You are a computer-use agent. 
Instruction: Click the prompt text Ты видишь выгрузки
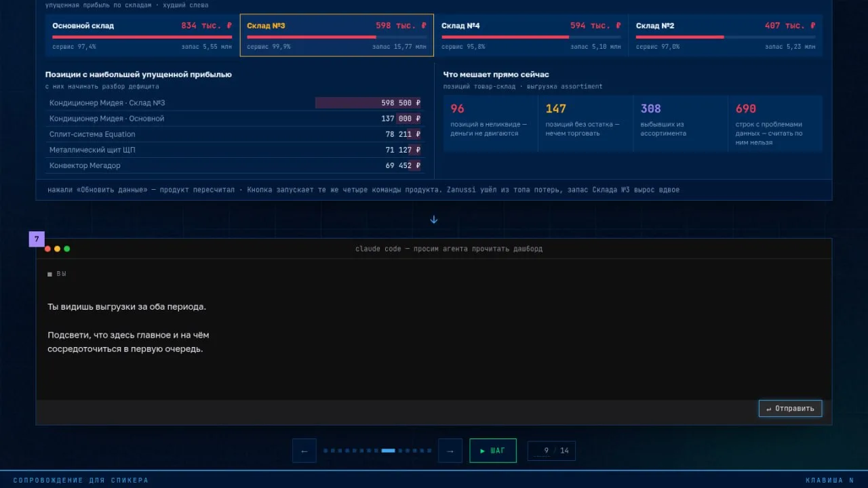(127, 307)
